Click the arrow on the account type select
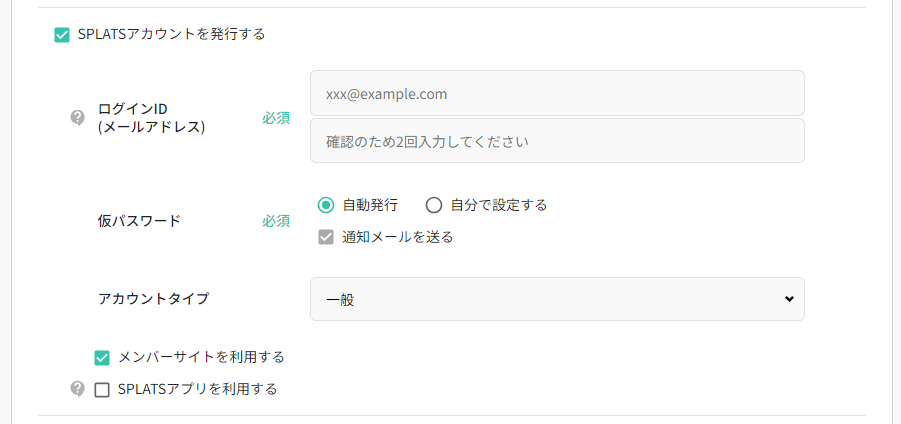Screen dimensions: 901x424 (x=789, y=299)
